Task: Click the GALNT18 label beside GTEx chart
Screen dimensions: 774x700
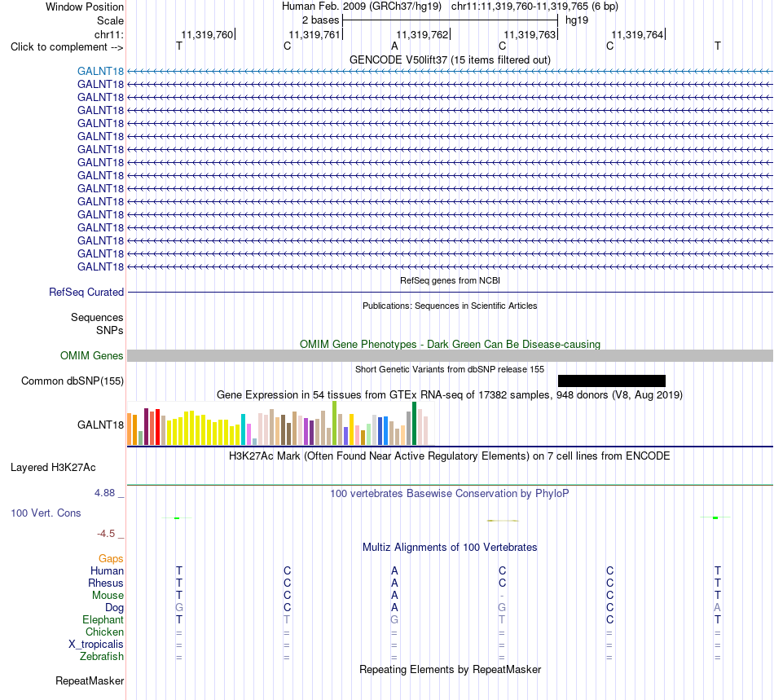Action: pos(100,425)
